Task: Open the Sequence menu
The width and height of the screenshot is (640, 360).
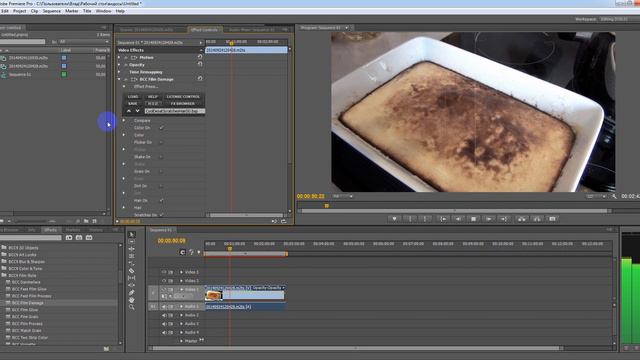Action: pyautogui.click(x=52, y=11)
